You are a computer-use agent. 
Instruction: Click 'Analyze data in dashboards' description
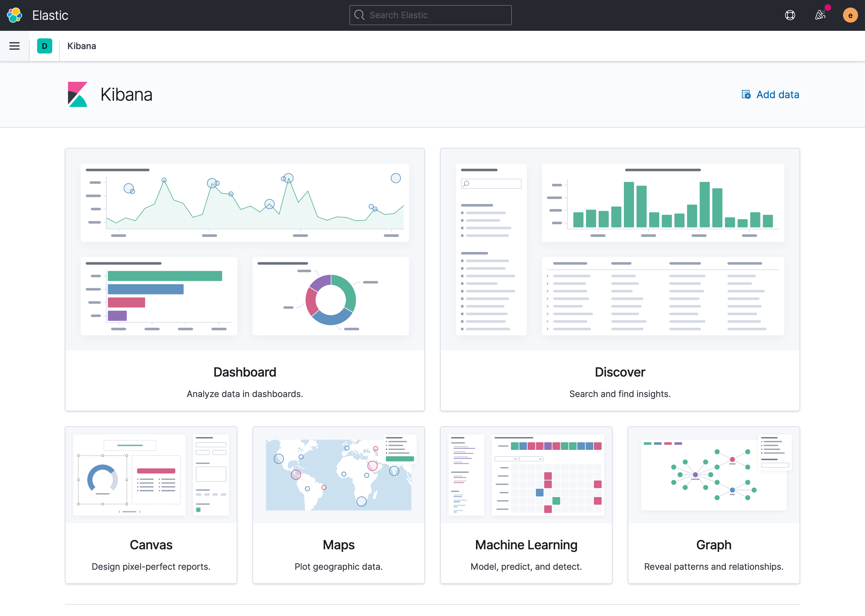[245, 394]
